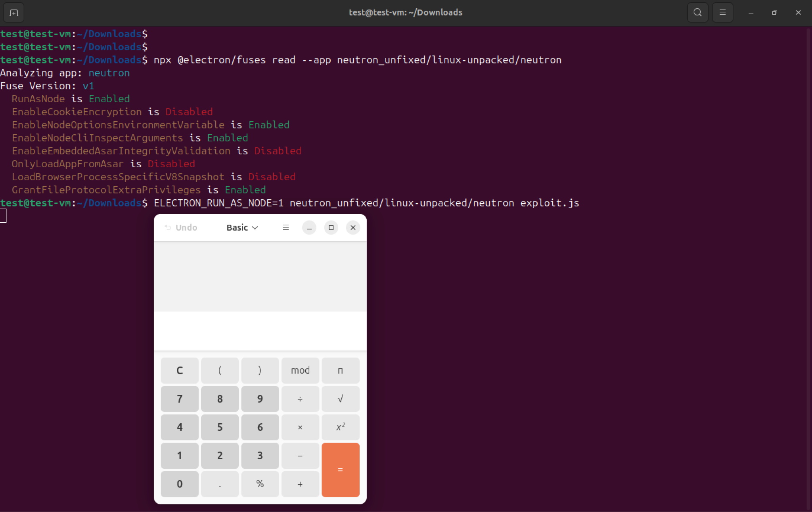Image resolution: width=812 pixels, height=512 pixels.
Task: Click the terminal search icon
Action: point(697,13)
